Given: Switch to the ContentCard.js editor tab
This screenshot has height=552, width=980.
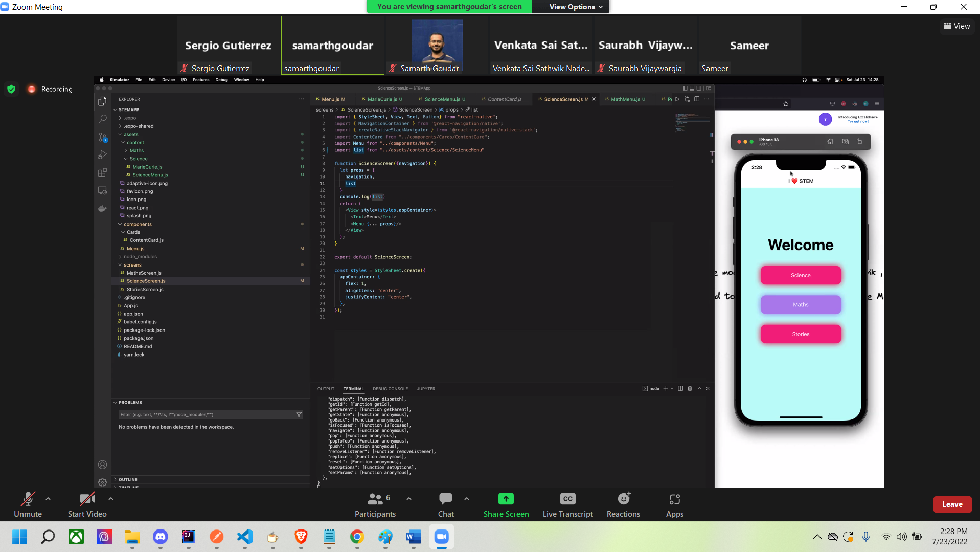Looking at the screenshot, I should coord(504,99).
